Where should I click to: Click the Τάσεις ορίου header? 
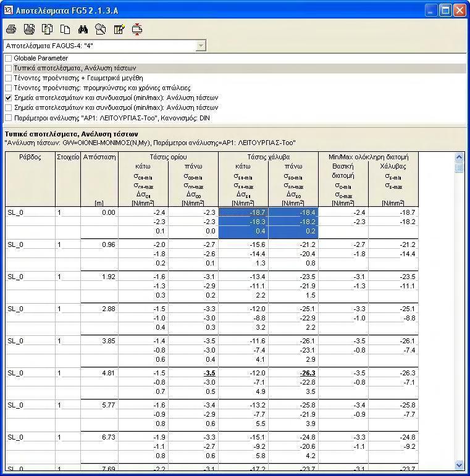tap(168, 157)
